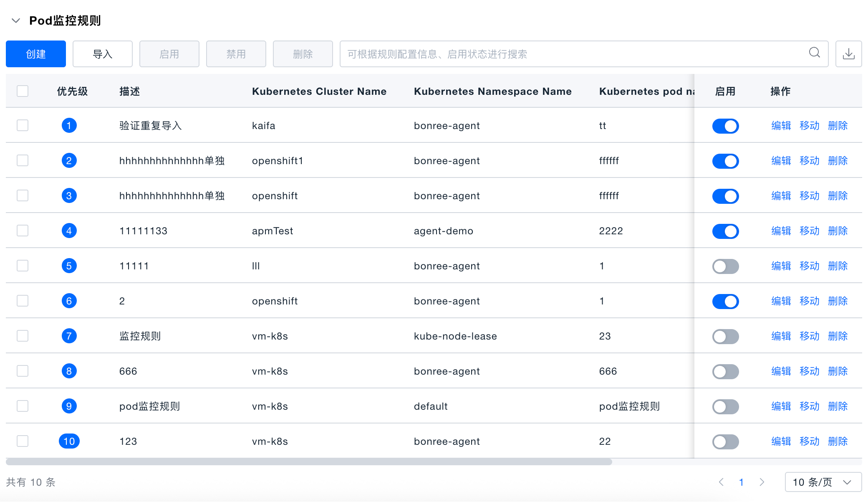Click 编辑 for priority 5 row
This screenshot has width=868, height=502.
(x=781, y=266)
